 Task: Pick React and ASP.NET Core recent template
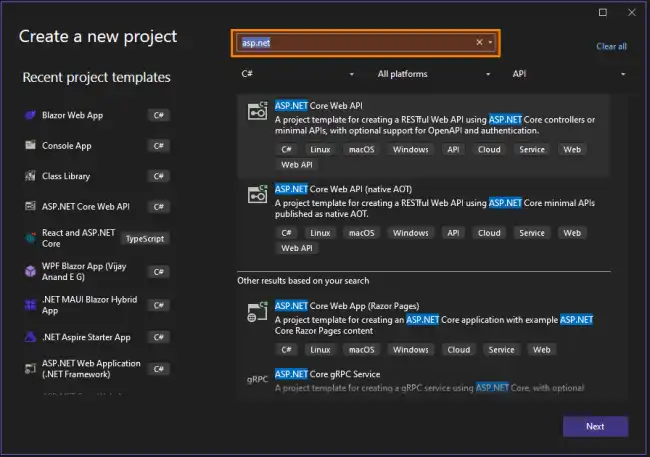pos(97,238)
